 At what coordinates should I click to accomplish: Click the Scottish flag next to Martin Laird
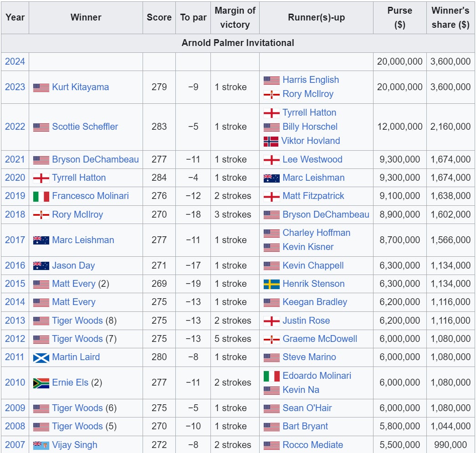coord(41,357)
